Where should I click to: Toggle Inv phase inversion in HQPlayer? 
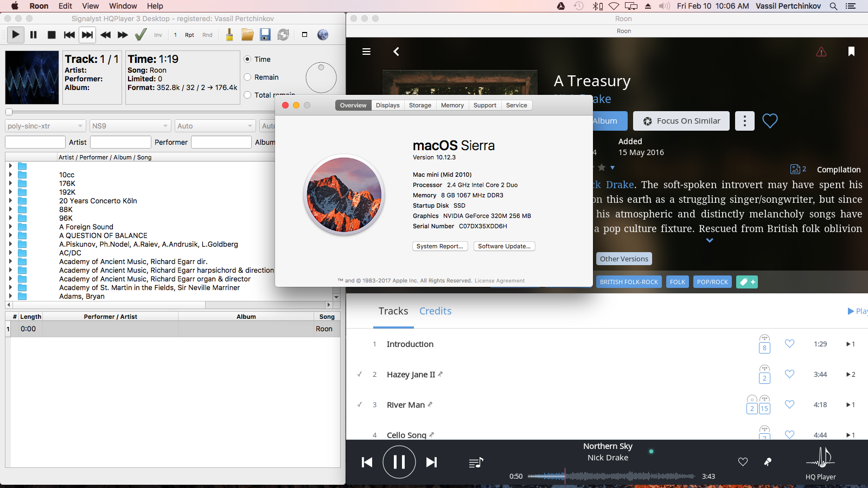pyautogui.click(x=158, y=35)
